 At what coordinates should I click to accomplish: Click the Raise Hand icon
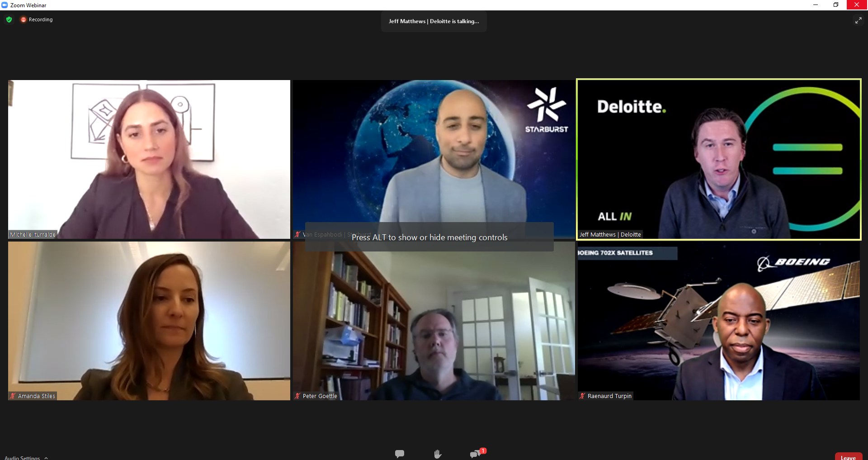tap(438, 454)
